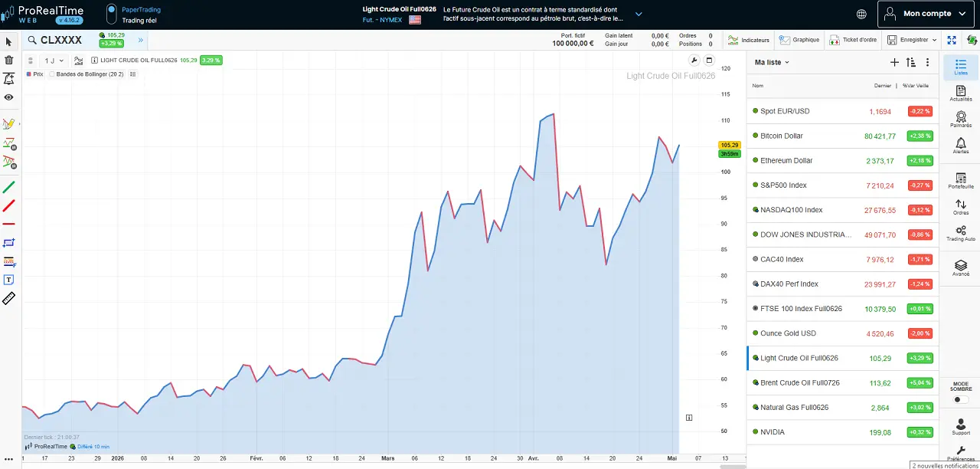The height and width of the screenshot is (469, 980).
Task: Open the Enregistrer dropdown
Action: point(912,40)
